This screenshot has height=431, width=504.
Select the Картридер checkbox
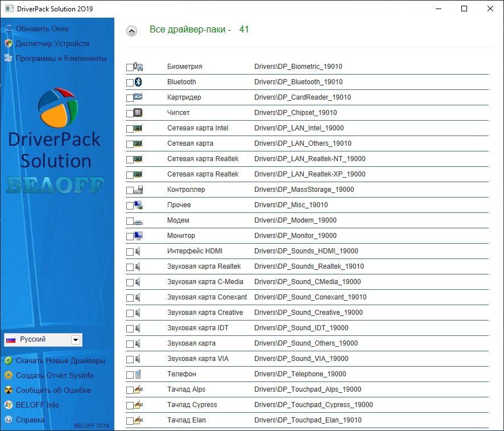click(x=130, y=98)
